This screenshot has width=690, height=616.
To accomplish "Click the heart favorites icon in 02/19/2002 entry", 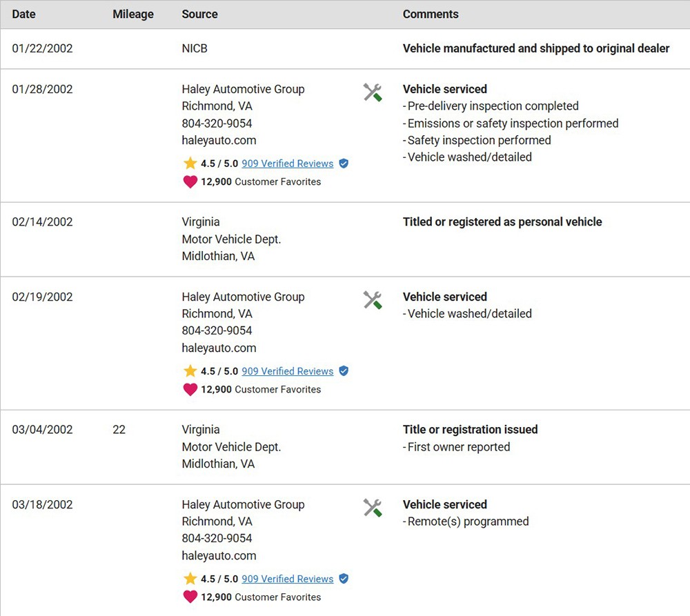I will pos(190,390).
